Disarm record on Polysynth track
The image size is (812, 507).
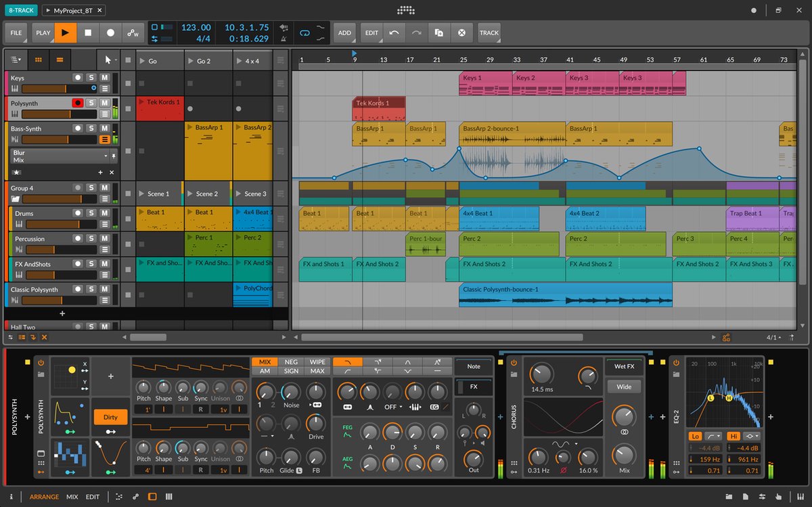[x=78, y=103]
